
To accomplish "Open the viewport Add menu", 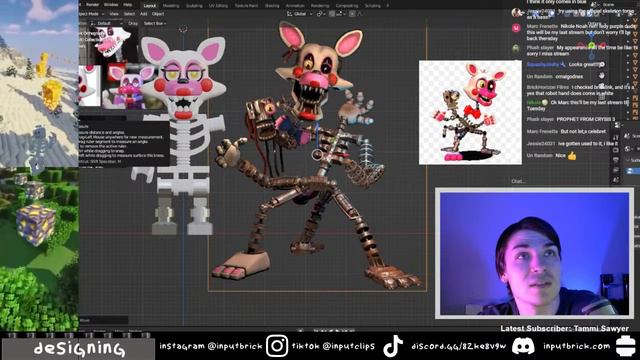I will click(144, 14).
